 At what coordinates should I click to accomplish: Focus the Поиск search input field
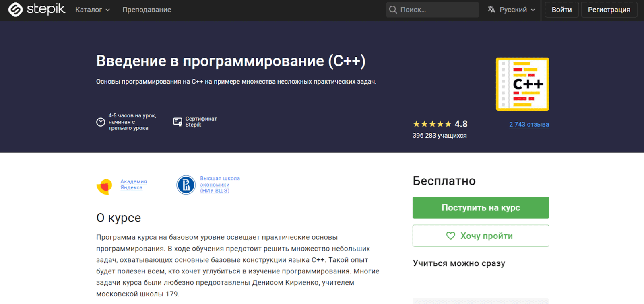pyautogui.click(x=437, y=10)
